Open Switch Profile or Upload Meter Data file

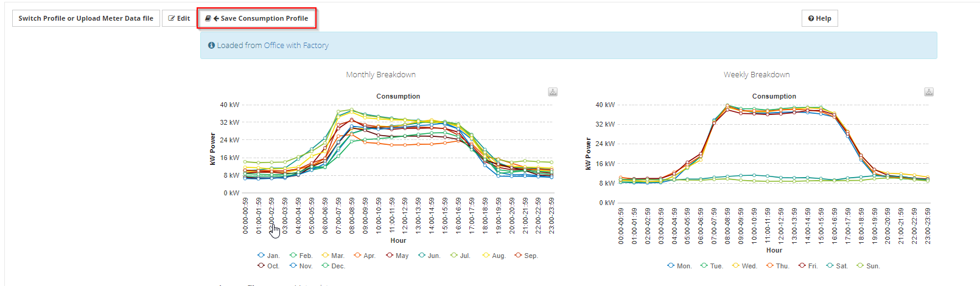(x=86, y=18)
